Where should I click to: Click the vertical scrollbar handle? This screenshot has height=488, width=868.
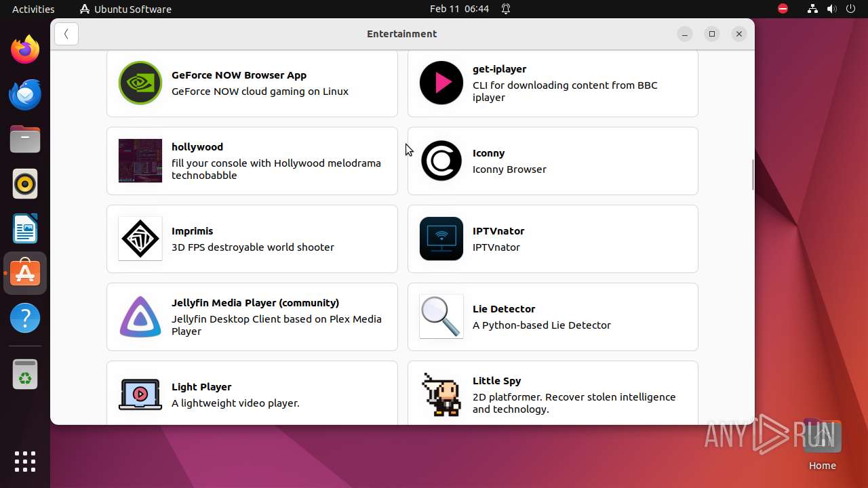(753, 175)
